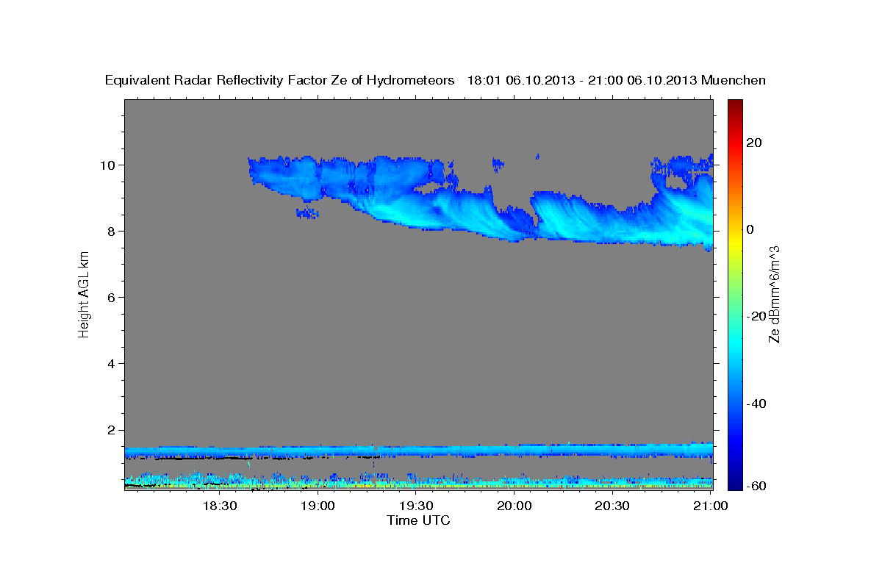This screenshot has height=588, width=882.
Task: Click the cloud layer band near 1.4 km
Action: (418, 451)
